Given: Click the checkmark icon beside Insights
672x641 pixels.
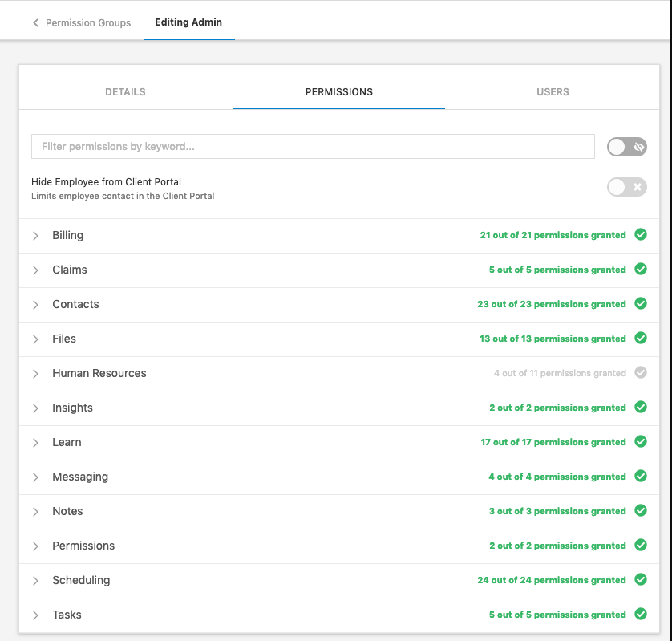Looking at the screenshot, I should click(641, 407).
